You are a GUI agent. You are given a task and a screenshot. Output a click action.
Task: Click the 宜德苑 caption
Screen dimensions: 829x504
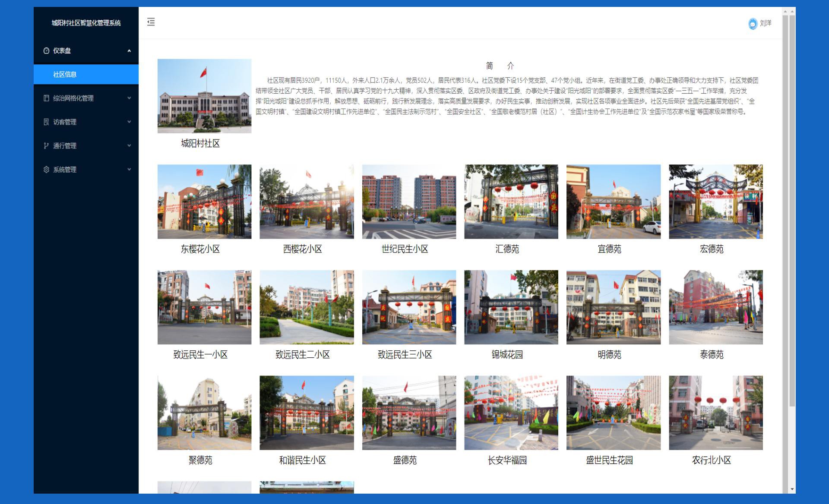point(610,249)
